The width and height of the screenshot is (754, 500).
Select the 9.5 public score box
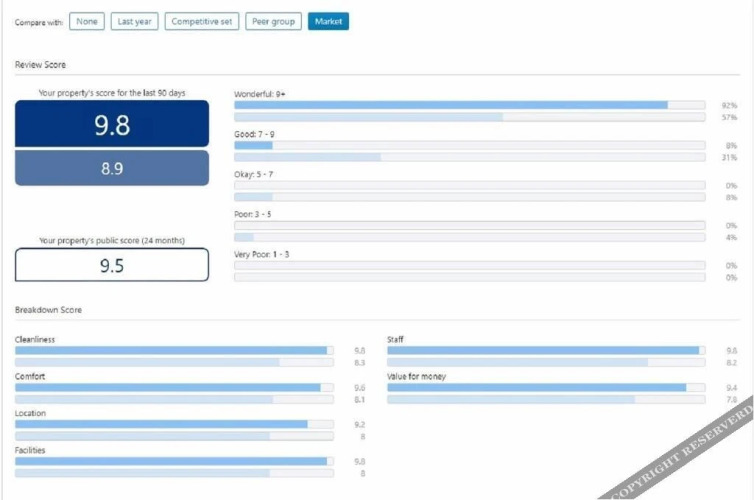click(x=112, y=265)
